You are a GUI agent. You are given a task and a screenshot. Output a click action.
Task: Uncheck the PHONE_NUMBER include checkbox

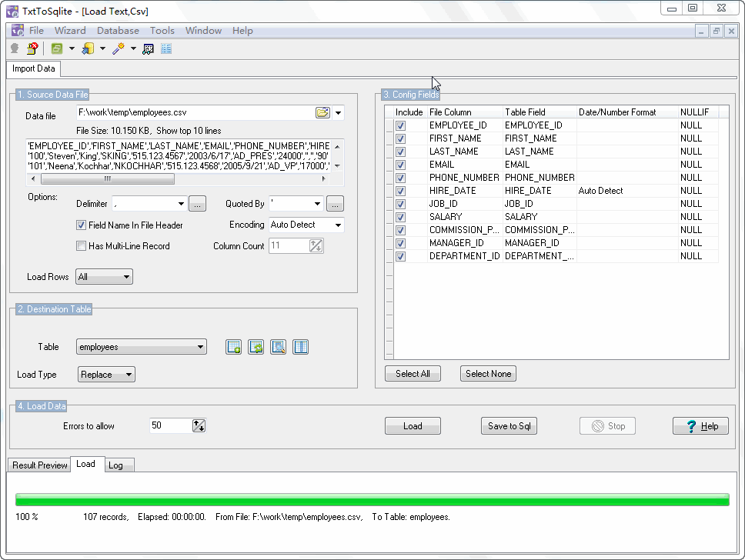click(400, 178)
